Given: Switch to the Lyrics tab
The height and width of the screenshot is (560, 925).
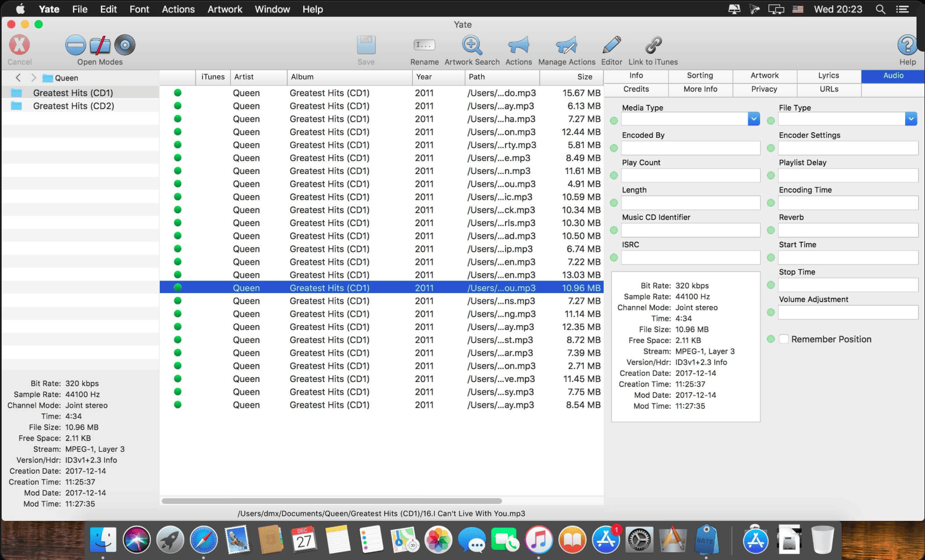Looking at the screenshot, I should [x=829, y=75].
